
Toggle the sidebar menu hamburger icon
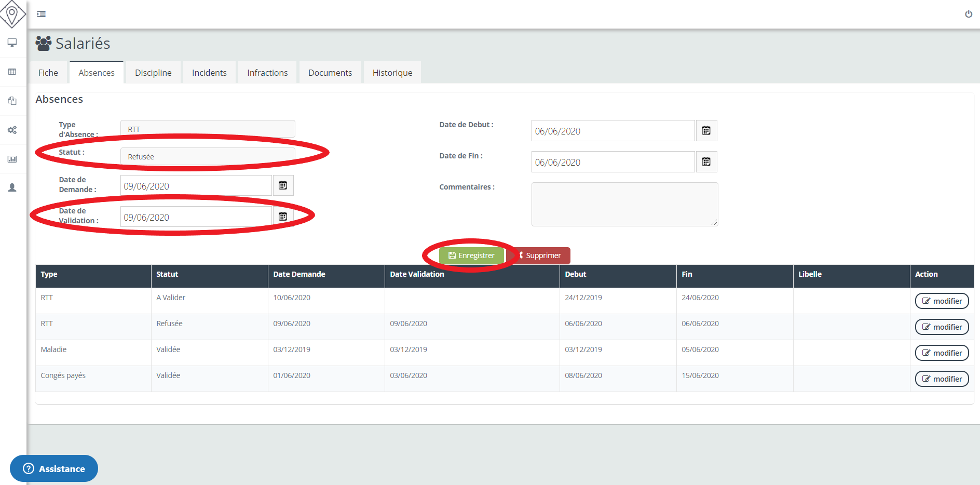(42, 14)
